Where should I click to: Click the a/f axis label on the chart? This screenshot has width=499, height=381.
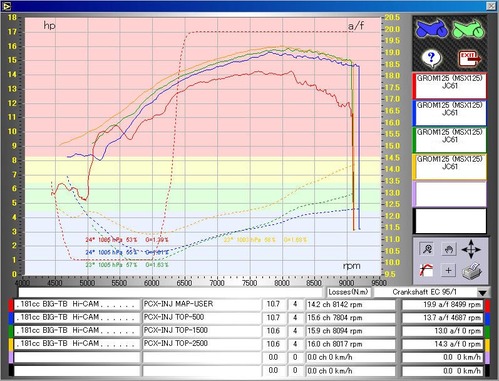coord(356,26)
